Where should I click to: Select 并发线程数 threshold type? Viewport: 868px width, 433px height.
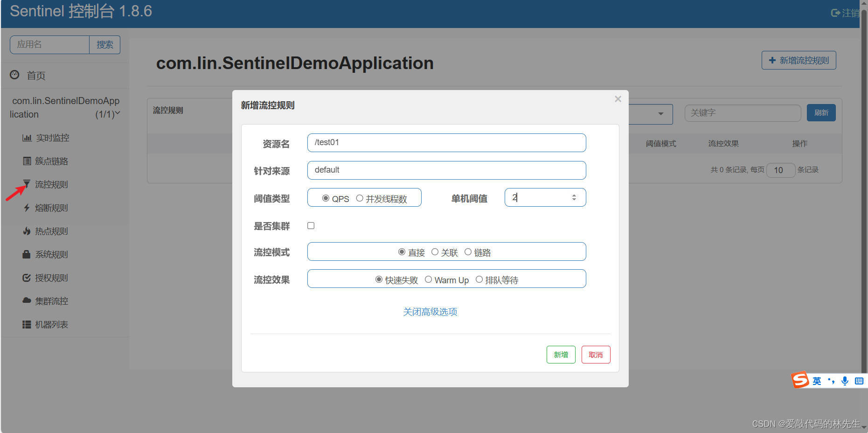point(360,198)
